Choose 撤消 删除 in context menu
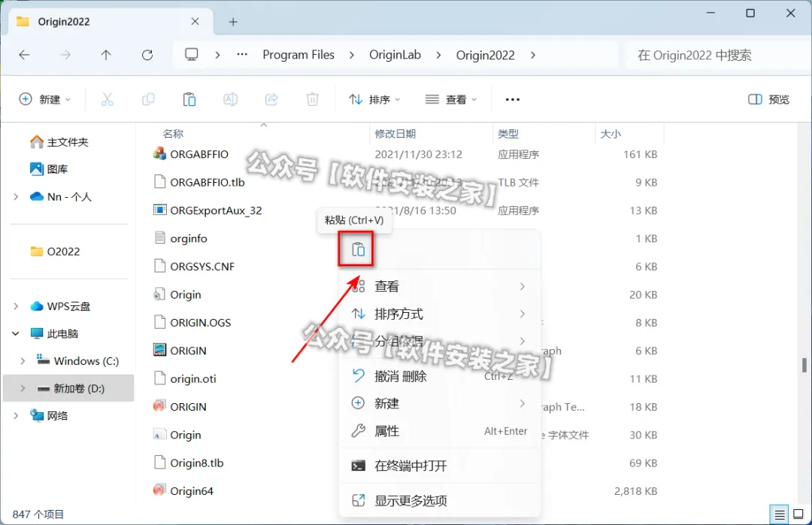Image resolution: width=812 pixels, height=525 pixels. point(440,376)
